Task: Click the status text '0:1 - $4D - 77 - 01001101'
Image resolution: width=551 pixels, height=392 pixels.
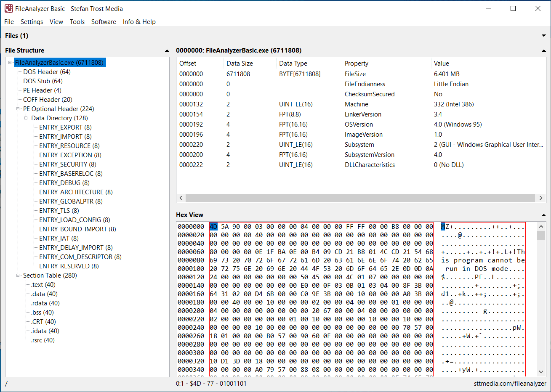Action: click(x=211, y=384)
